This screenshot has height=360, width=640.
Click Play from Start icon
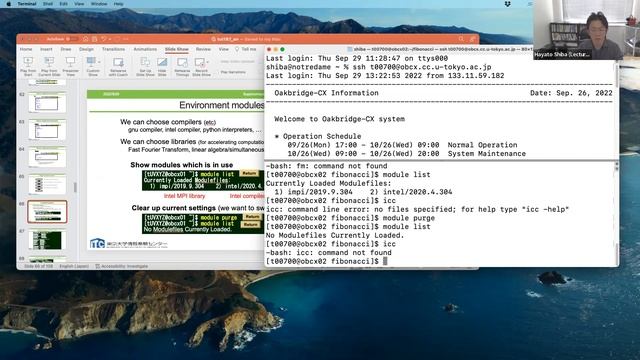28,63
